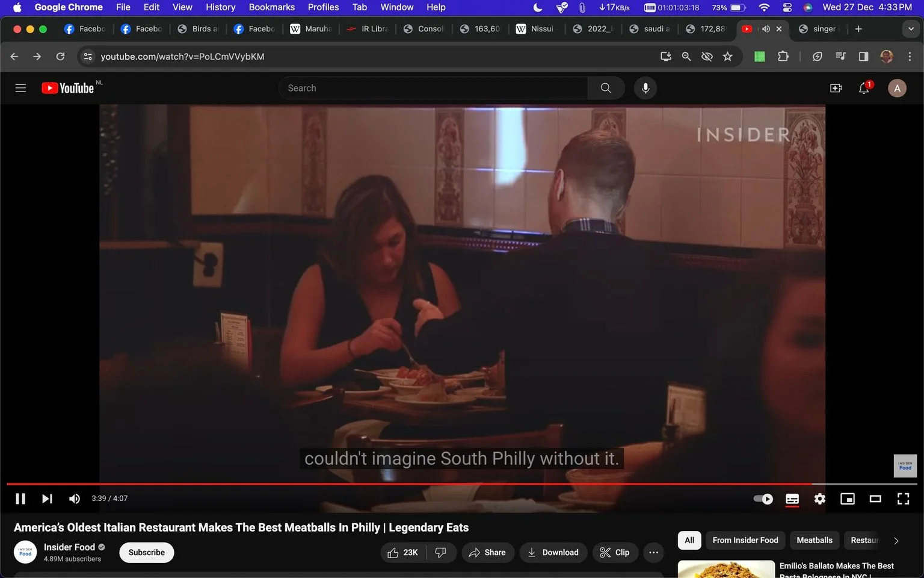Viewport: 924px width, 578px height.
Task: Subscribe to Insider Food channel
Action: coord(147,552)
